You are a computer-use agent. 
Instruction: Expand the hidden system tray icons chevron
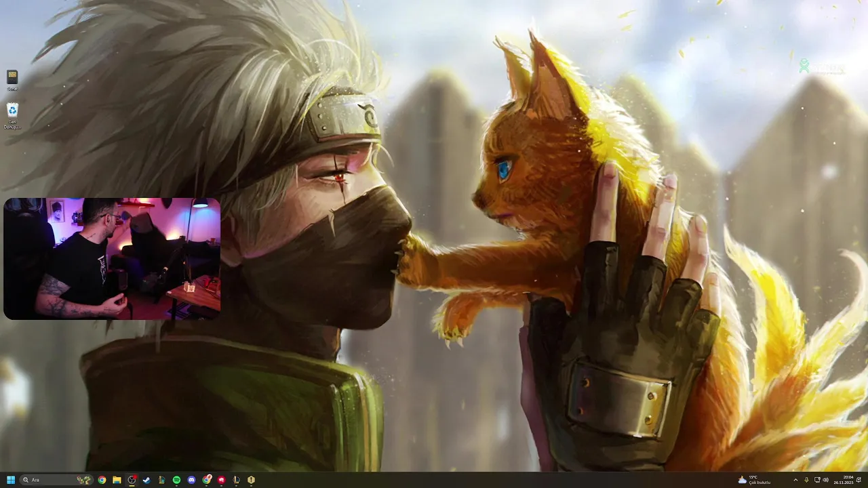[x=795, y=480]
